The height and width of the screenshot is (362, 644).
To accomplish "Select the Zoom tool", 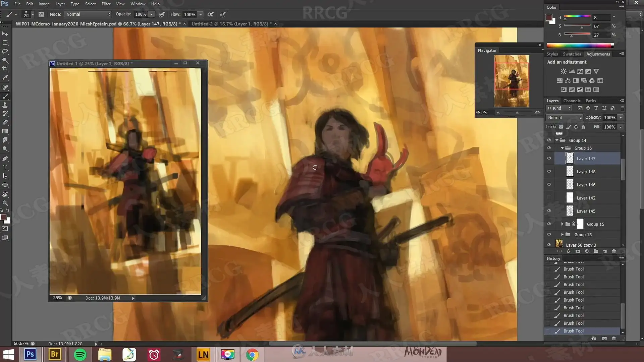I will 5,203.
